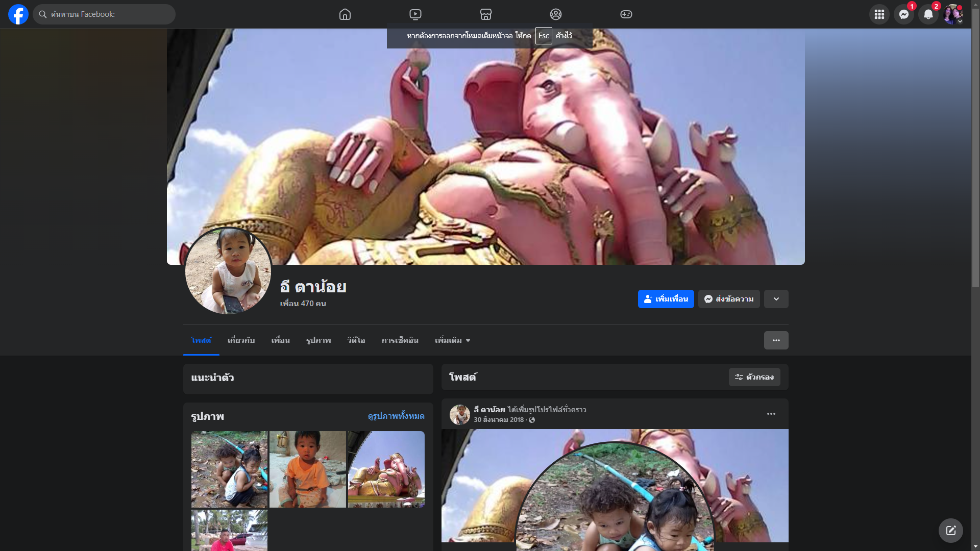Open the Gaming icon
Screen dimensions: 980x551
pyautogui.click(x=626, y=14)
